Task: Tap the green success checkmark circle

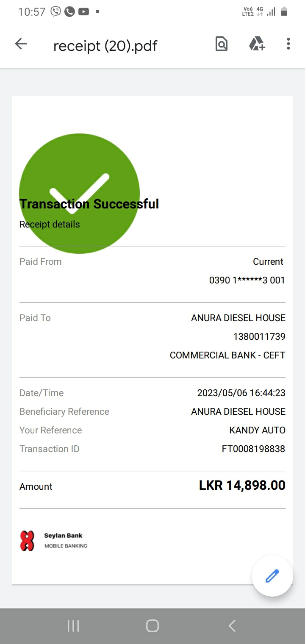Action: [80, 169]
